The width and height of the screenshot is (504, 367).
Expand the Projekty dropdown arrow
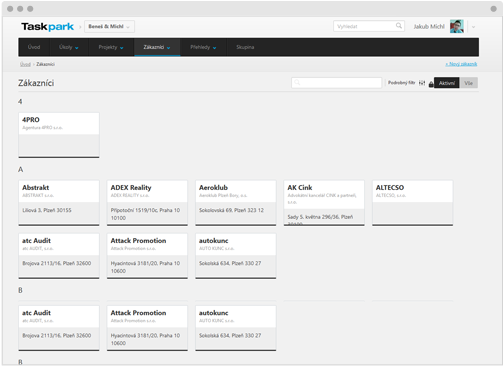pos(122,48)
